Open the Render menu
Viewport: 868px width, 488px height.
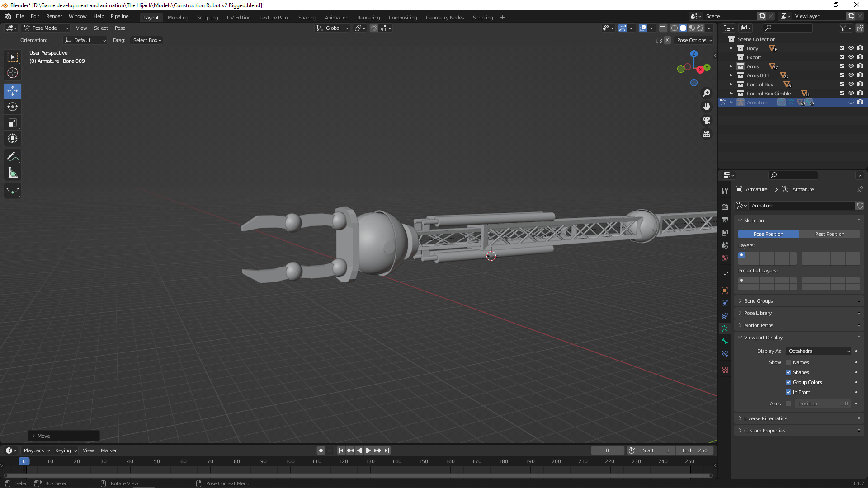point(54,16)
